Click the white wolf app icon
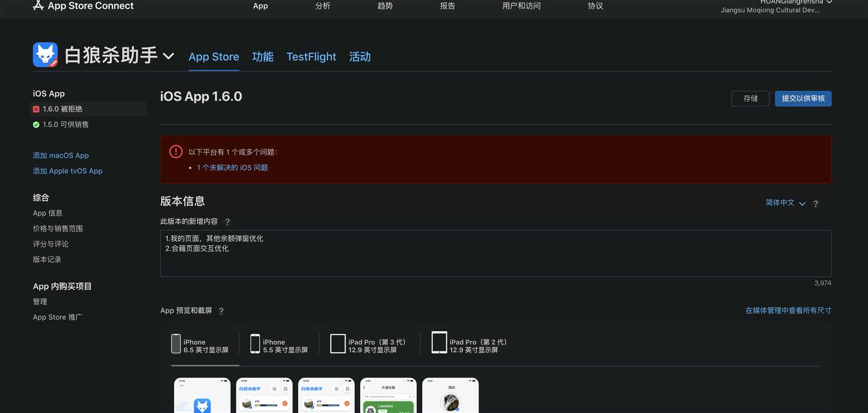 (45, 55)
